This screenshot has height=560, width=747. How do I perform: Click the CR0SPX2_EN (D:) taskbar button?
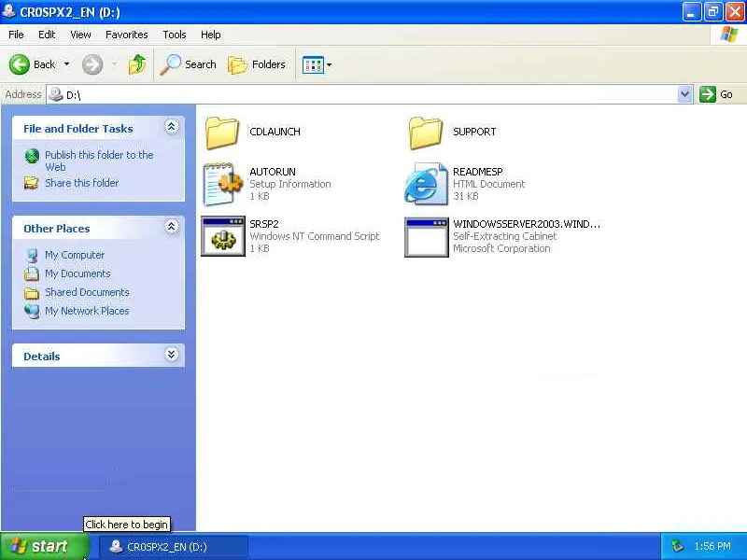pyautogui.click(x=174, y=547)
